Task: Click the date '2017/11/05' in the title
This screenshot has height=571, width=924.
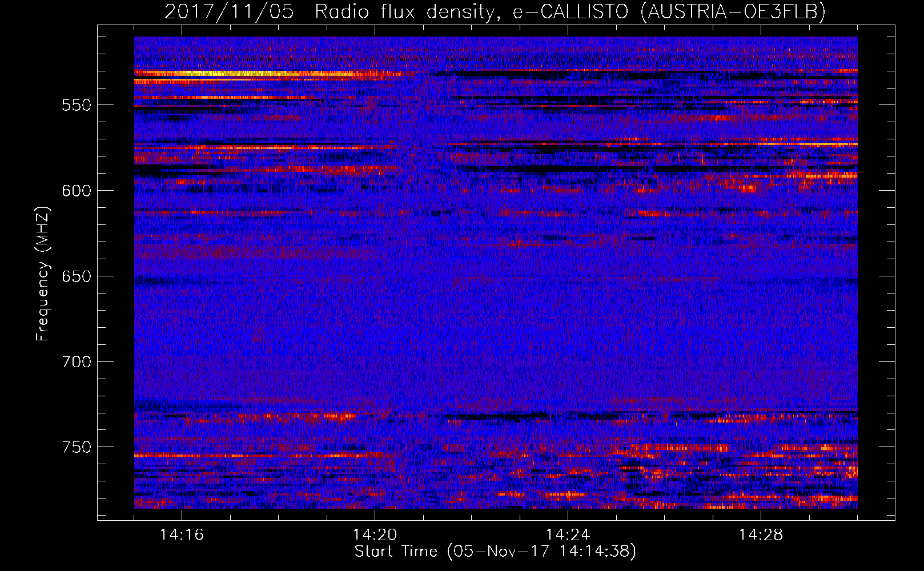Action: (x=229, y=12)
